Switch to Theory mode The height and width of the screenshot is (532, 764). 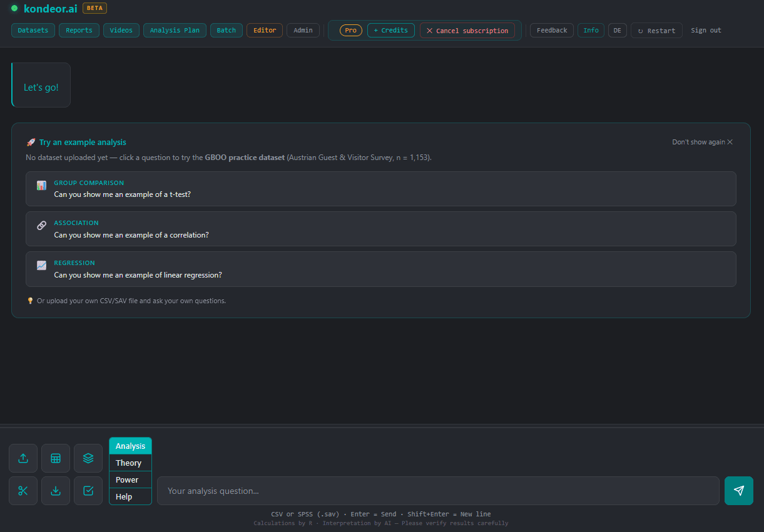coord(130,463)
